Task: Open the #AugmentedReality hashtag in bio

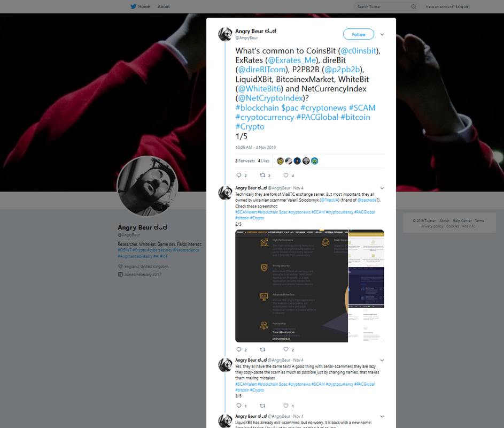Action: (135, 256)
